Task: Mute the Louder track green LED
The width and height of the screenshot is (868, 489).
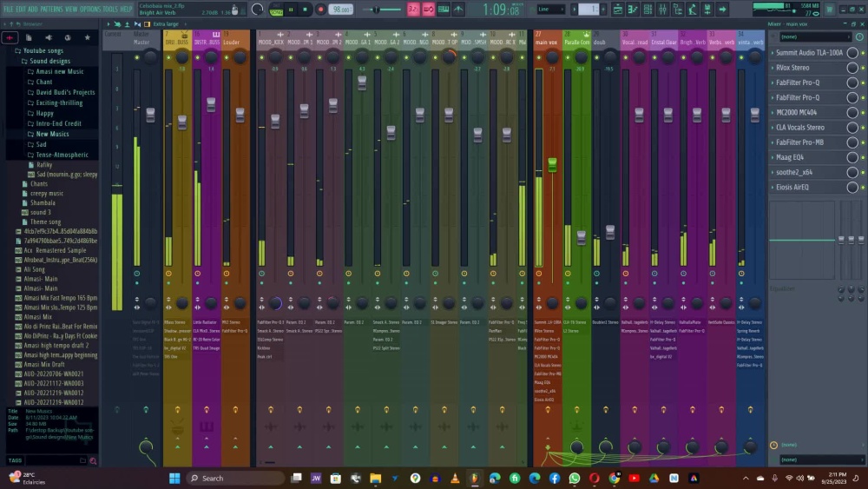Action: (x=227, y=57)
